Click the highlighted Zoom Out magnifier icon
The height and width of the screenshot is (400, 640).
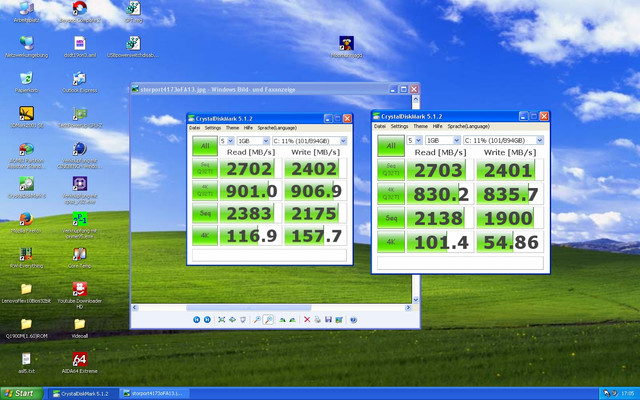pos(268,320)
